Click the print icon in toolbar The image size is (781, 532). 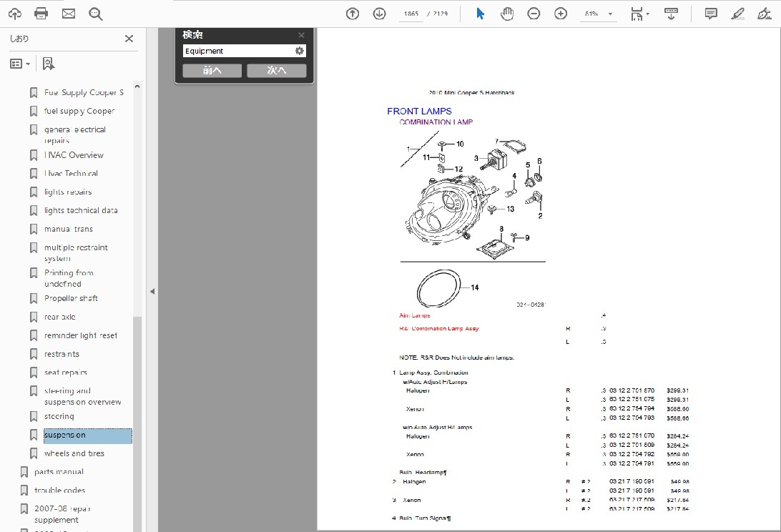click(x=41, y=14)
